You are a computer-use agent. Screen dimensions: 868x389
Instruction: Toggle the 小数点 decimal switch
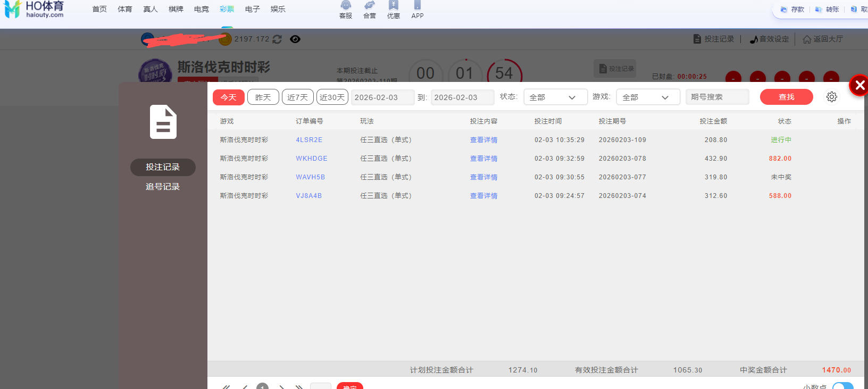click(x=842, y=385)
